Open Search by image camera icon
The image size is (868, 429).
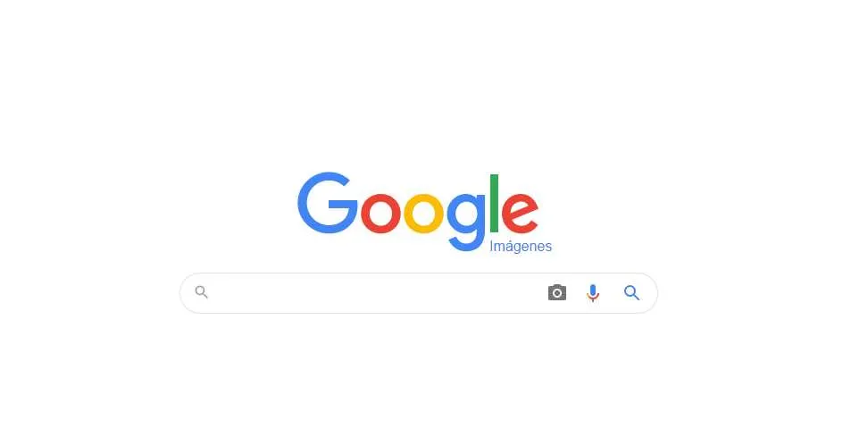[557, 292]
